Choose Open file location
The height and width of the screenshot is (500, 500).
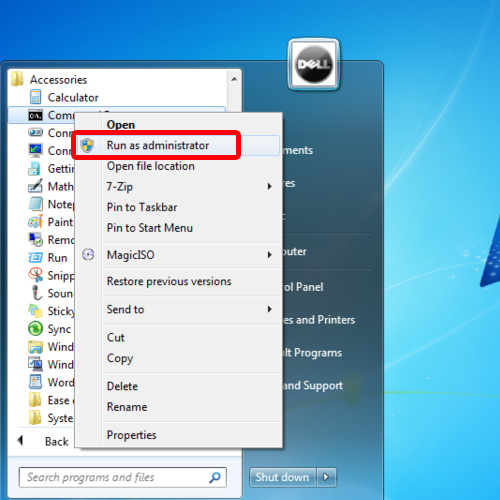click(151, 166)
